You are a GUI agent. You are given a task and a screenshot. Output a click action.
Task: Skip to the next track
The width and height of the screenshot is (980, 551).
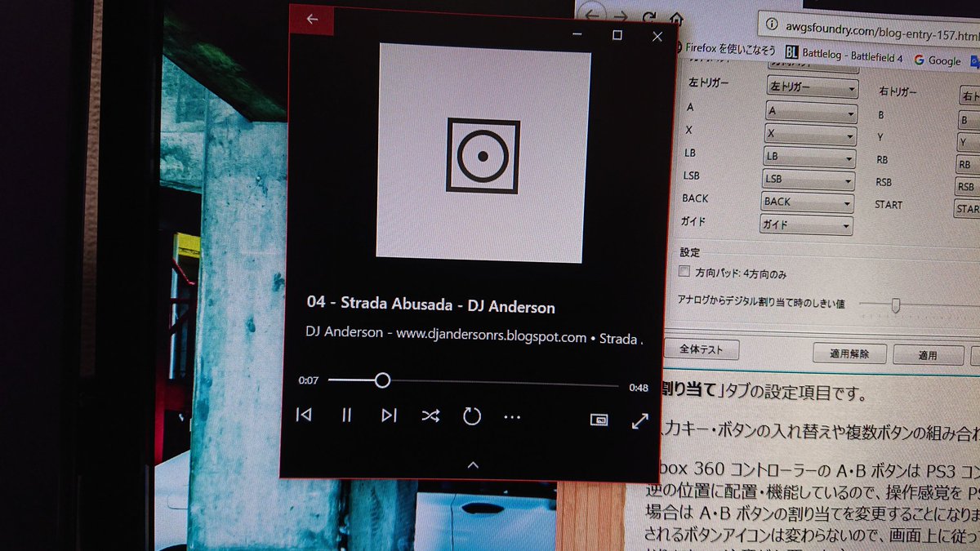(389, 415)
